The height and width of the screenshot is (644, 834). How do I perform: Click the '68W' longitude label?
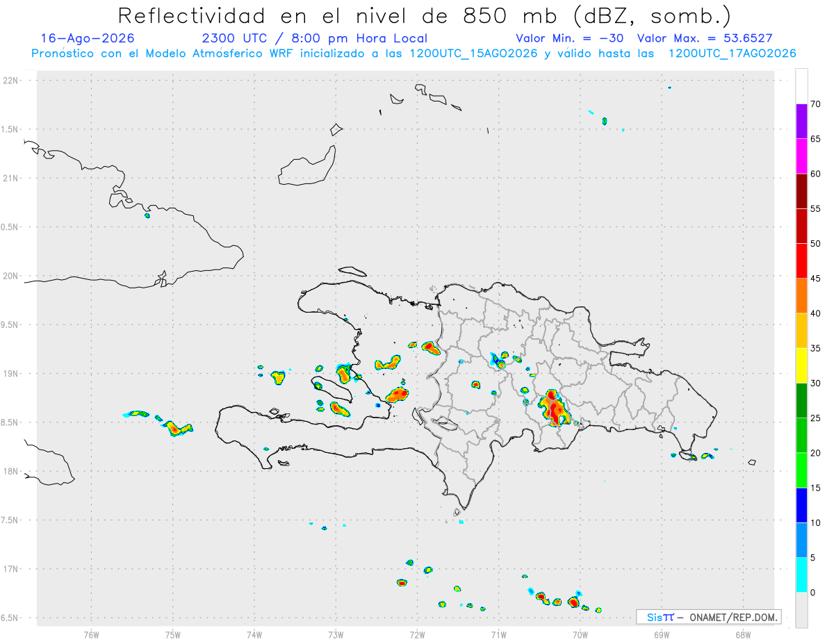coord(743,634)
